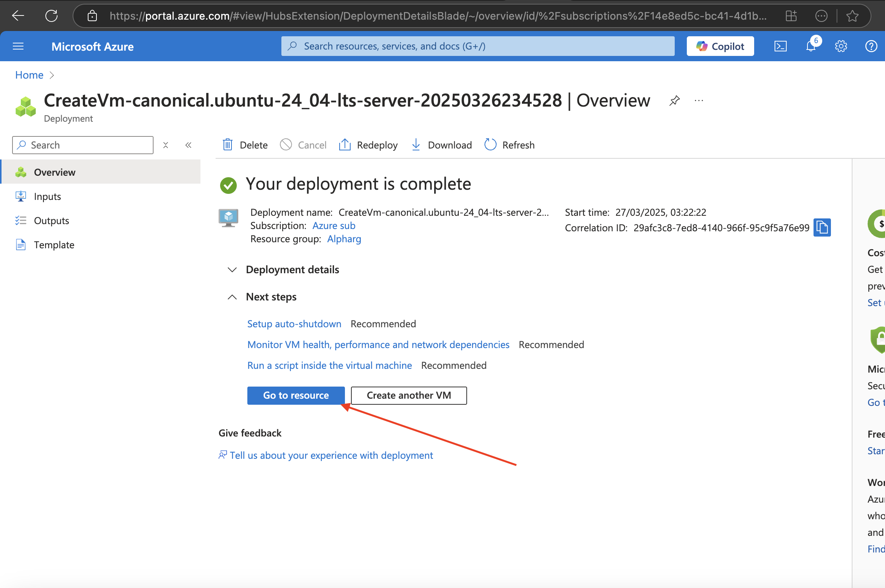Click the virtual machine monitor icon
The width and height of the screenshot is (885, 588).
pyautogui.click(x=228, y=218)
